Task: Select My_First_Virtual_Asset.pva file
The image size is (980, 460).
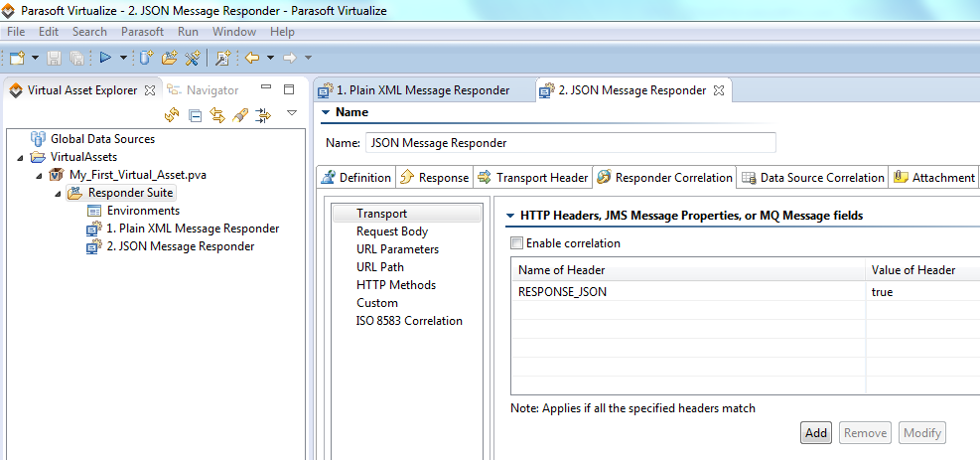Action: 137,175
